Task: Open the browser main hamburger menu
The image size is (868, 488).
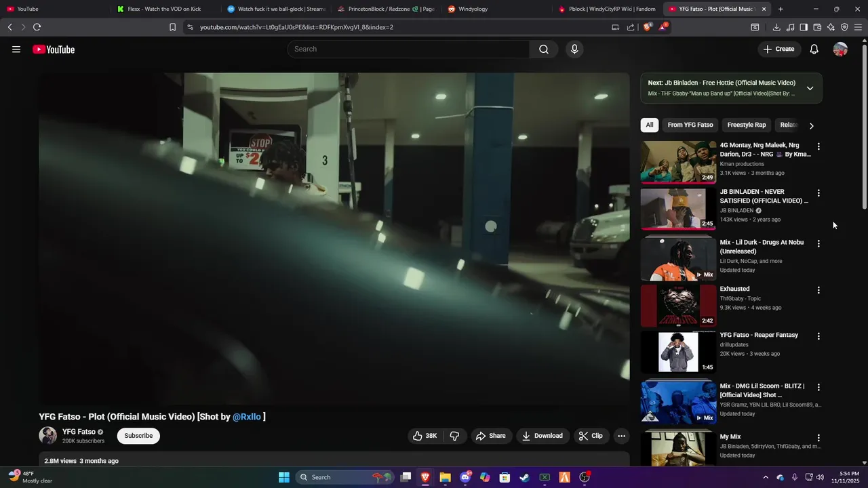Action: coord(858,27)
